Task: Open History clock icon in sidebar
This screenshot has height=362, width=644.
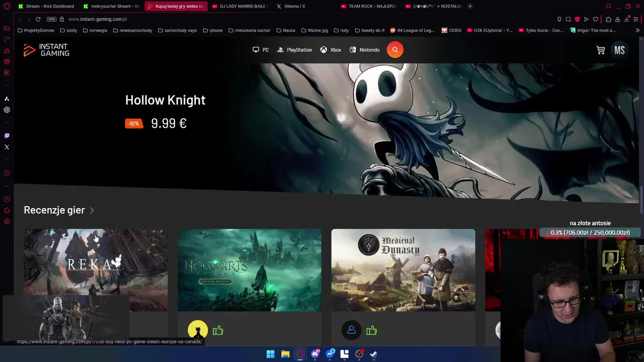Action: coord(7,199)
